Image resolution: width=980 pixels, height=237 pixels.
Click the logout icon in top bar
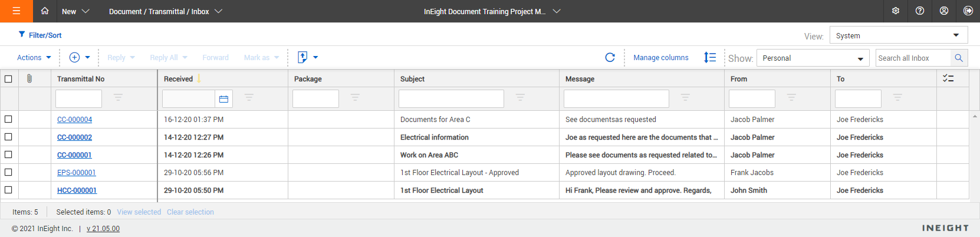coord(968,11)
